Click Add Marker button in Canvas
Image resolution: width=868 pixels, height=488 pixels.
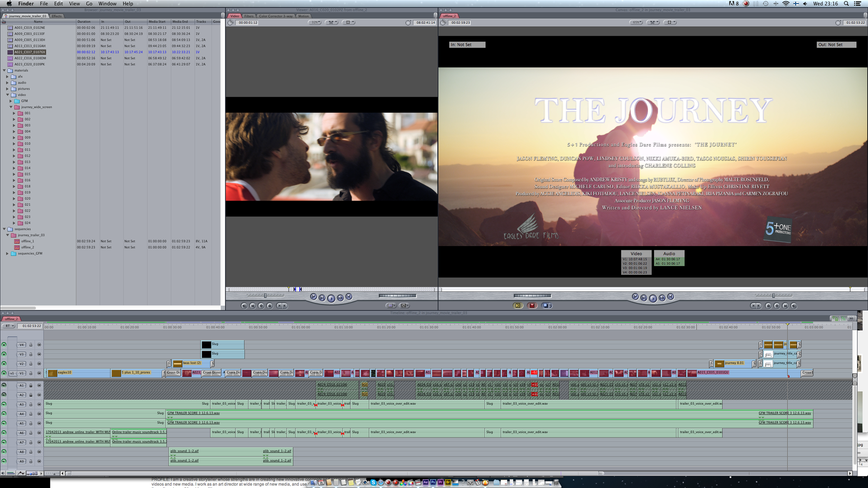pos(768,306)
